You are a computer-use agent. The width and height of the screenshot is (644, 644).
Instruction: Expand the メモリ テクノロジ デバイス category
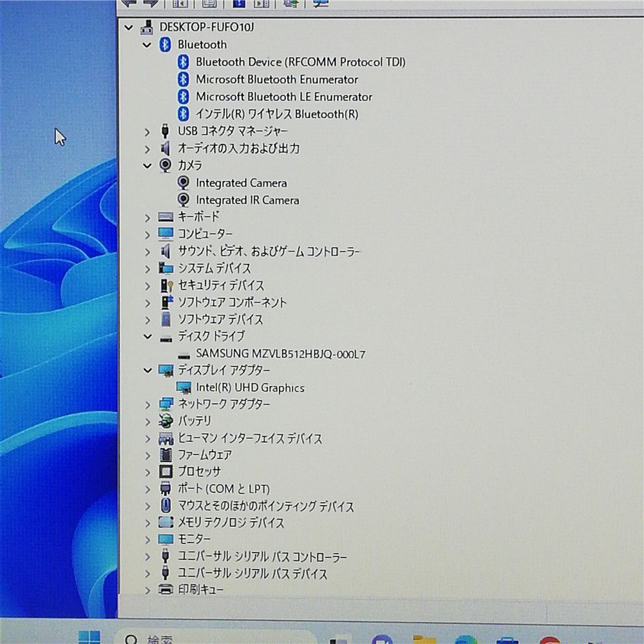147,523
